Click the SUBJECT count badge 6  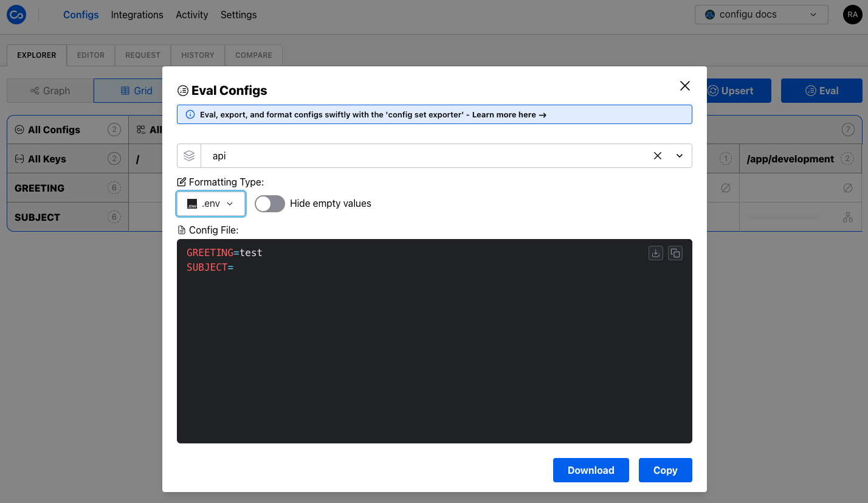pos(114,217)
